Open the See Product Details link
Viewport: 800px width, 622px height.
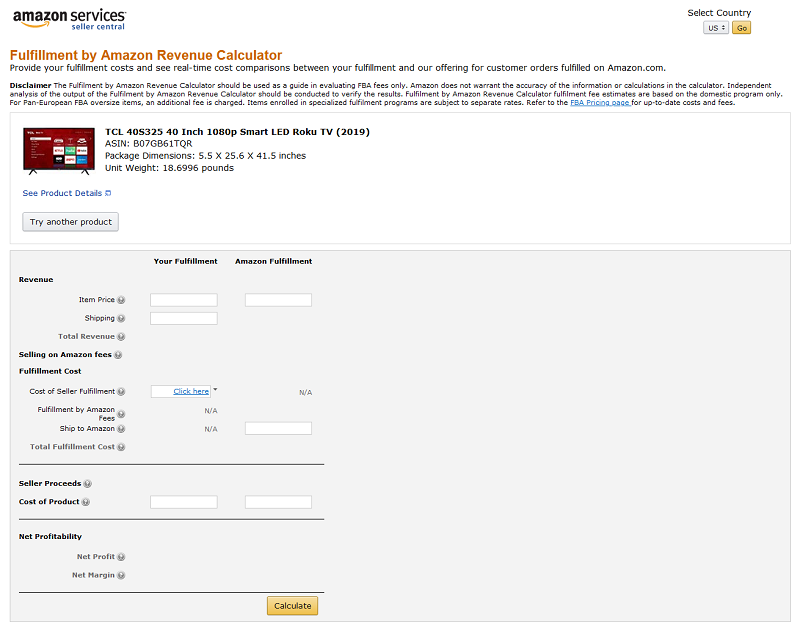tap(62, 193)
